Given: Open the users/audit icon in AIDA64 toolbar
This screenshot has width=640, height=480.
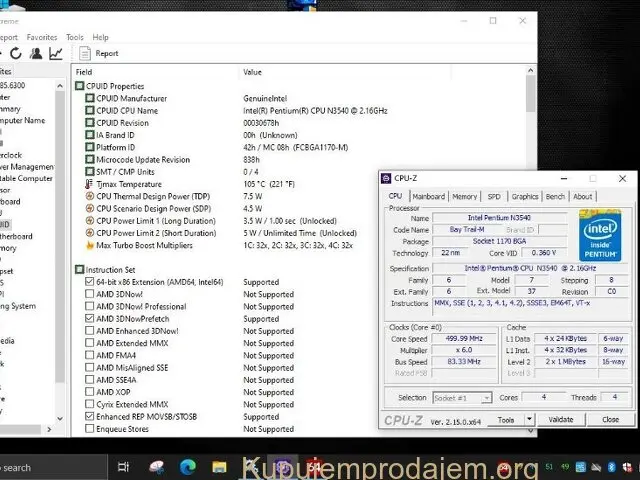Looking at the screenshot, I should tap(35, 53).
